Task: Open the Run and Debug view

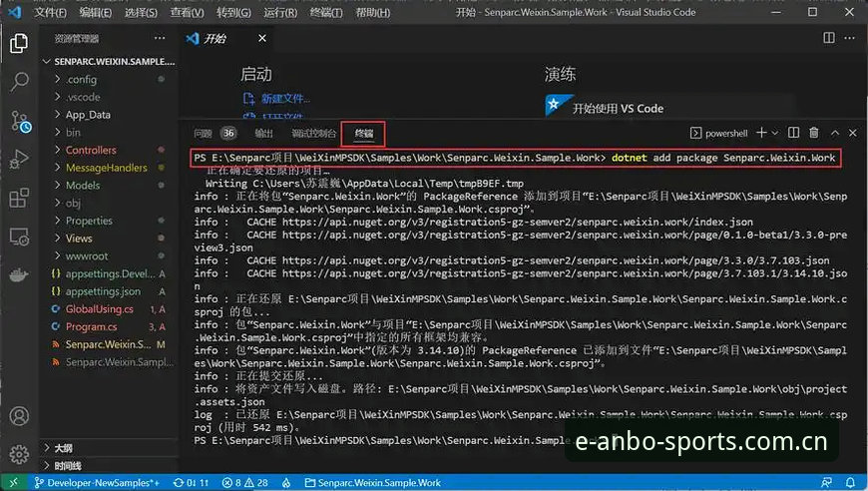Action: pyautogui.click(x=19, y=160)
